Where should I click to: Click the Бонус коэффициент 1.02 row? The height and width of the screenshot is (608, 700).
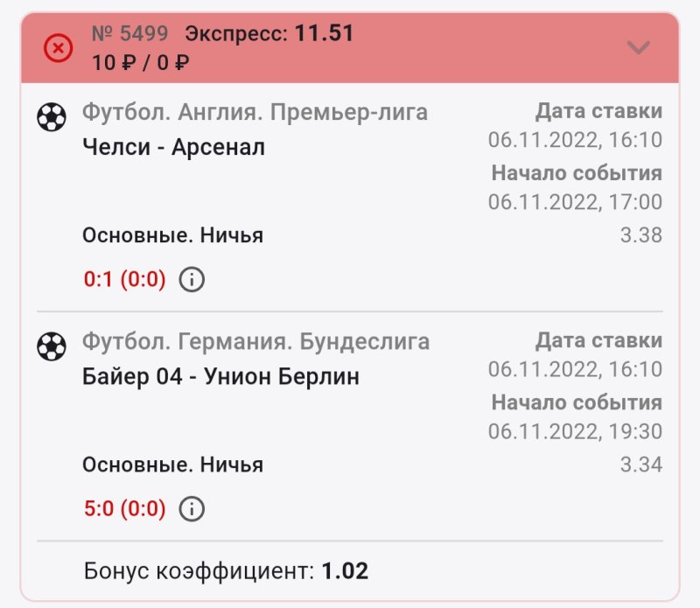click(x=226, y=572)
